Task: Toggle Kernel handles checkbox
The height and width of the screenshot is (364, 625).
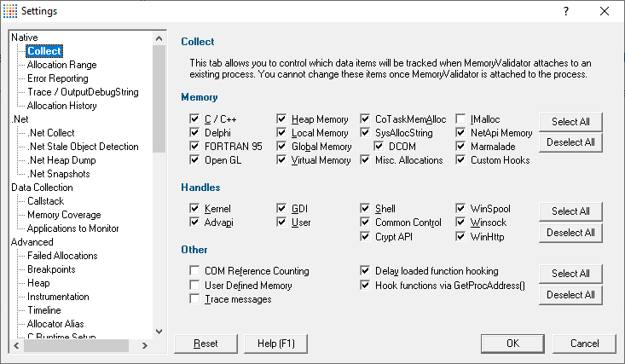Action: [194, 209]
